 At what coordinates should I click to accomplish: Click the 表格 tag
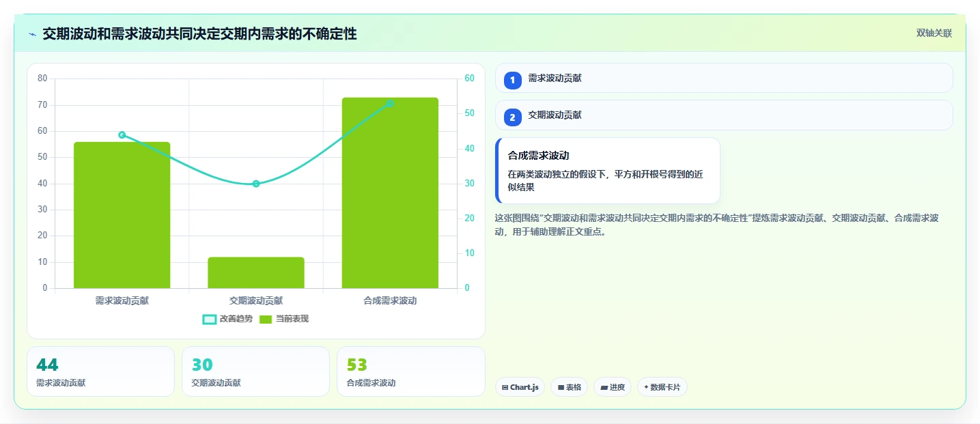pyautogui.click(x=569, y=387)
